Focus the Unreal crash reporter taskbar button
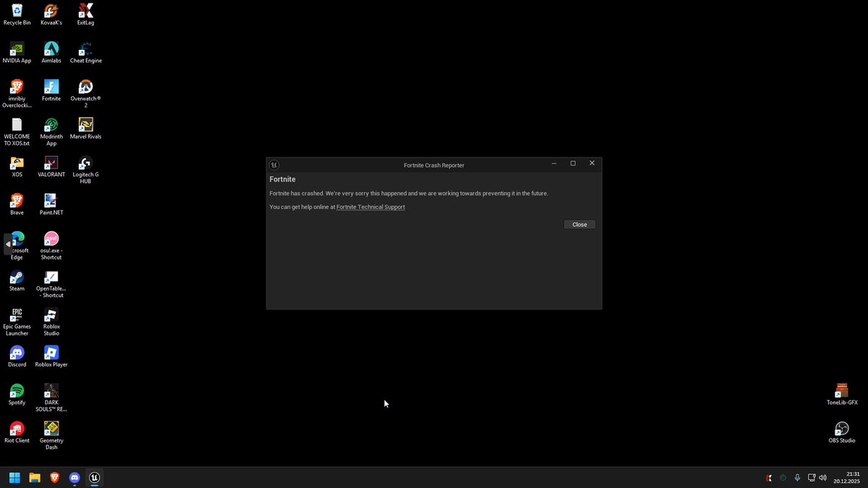This screenshot has width=868, height=488. pyautogui.click(x=94, y=477)
